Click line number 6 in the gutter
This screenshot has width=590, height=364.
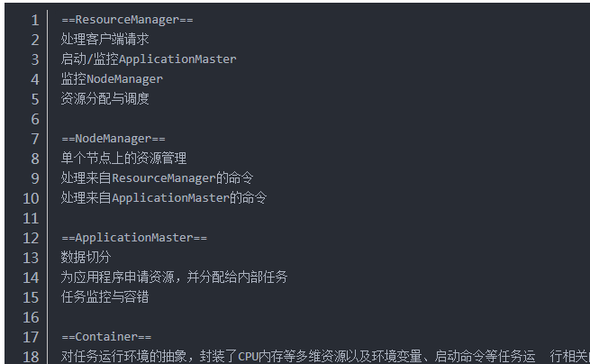35,119
